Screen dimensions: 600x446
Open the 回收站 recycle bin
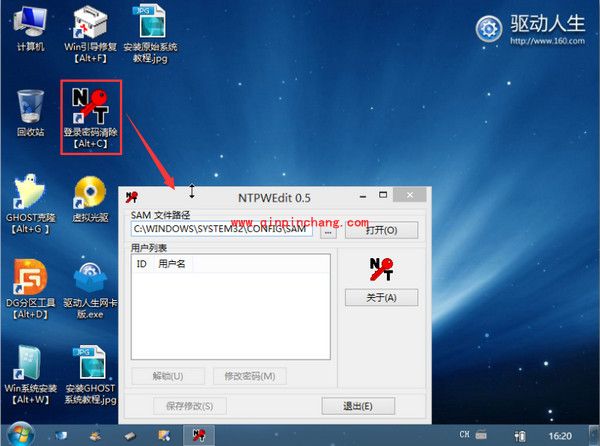tap(30, 113)
